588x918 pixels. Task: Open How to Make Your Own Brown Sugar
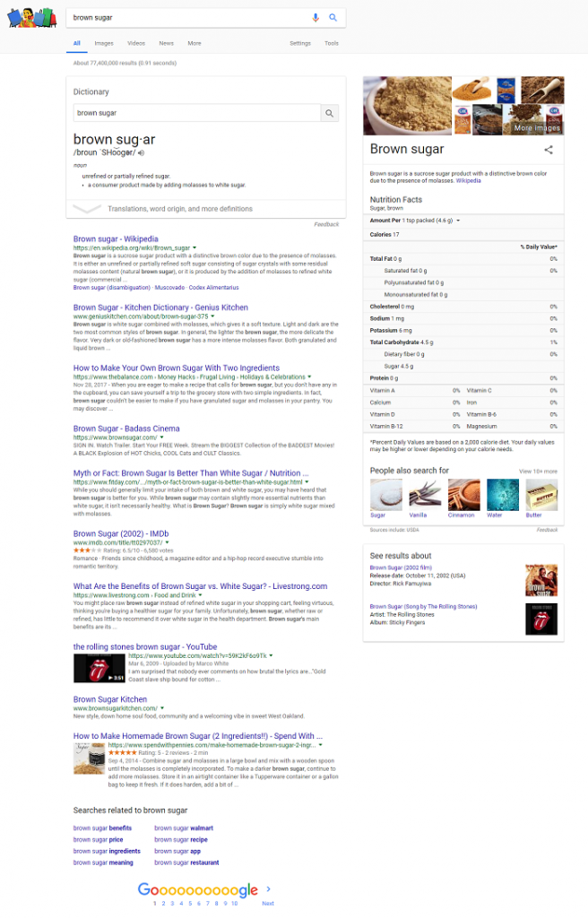(x=177, y=368)
